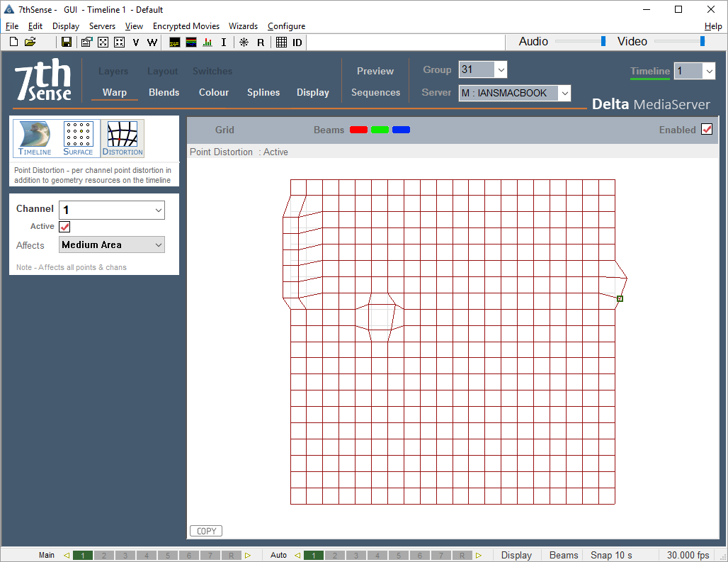
Task: Open the Configure menu
Action: coord(287,26)
